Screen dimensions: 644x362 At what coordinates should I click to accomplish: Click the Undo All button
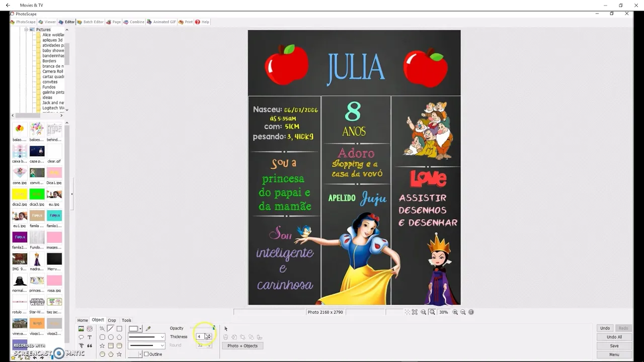614,337
